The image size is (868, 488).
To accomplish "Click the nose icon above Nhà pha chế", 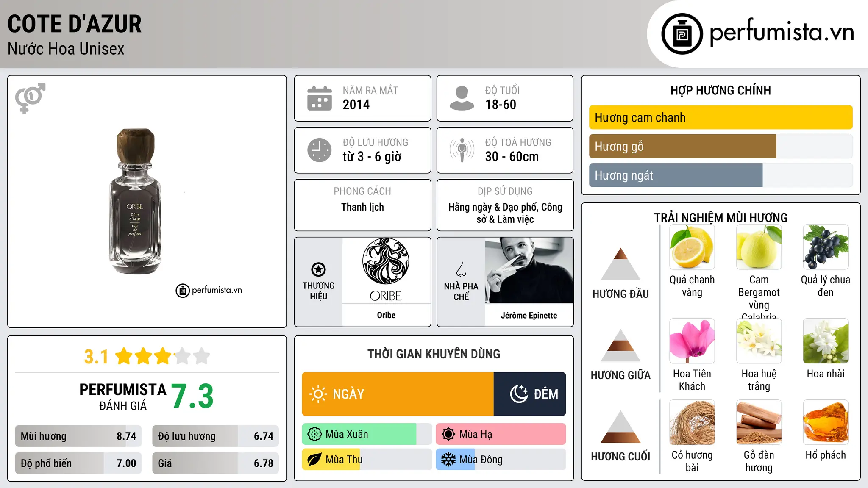I will pos(461,269).
